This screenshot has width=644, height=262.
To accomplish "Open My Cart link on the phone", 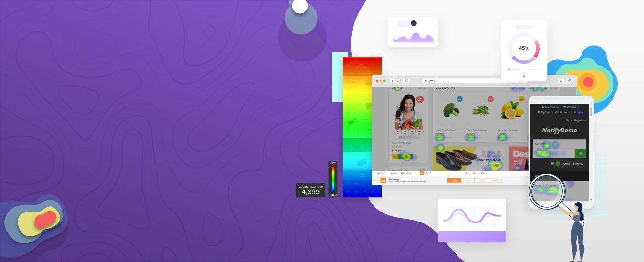I will (x=544, y=112).
